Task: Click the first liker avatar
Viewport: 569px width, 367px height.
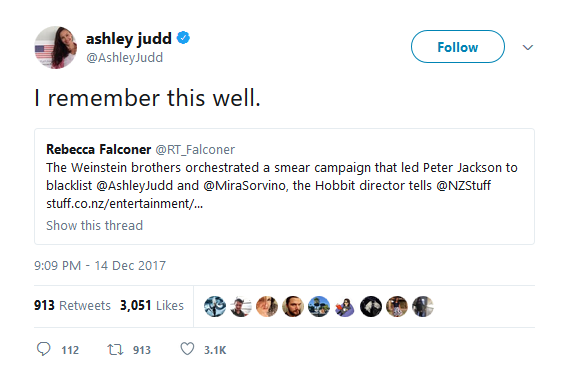Action: click(215, 306)
